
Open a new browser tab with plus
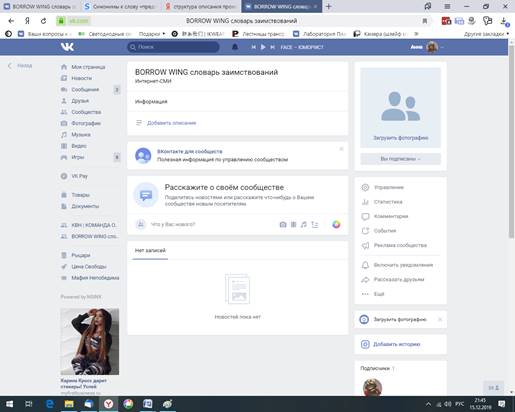coord(329,6)
